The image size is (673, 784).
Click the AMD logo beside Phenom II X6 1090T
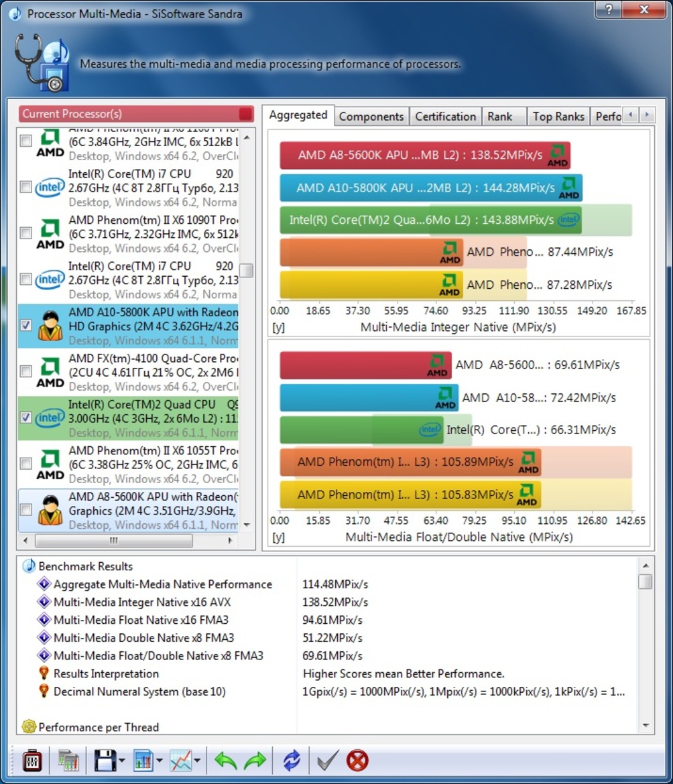point(50,234)
